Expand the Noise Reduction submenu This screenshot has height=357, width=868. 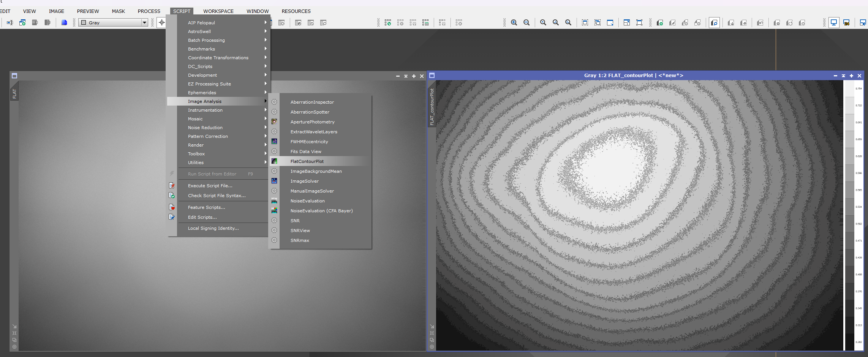(205, 128)
